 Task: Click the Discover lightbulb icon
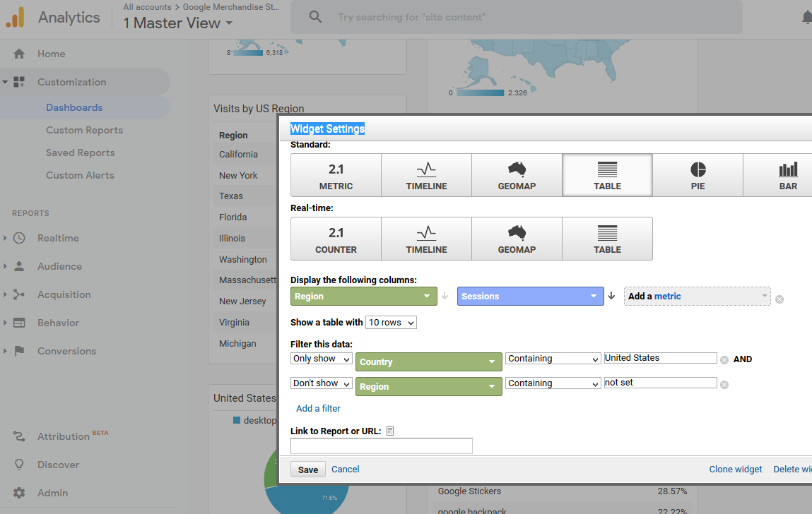[19, 465]
